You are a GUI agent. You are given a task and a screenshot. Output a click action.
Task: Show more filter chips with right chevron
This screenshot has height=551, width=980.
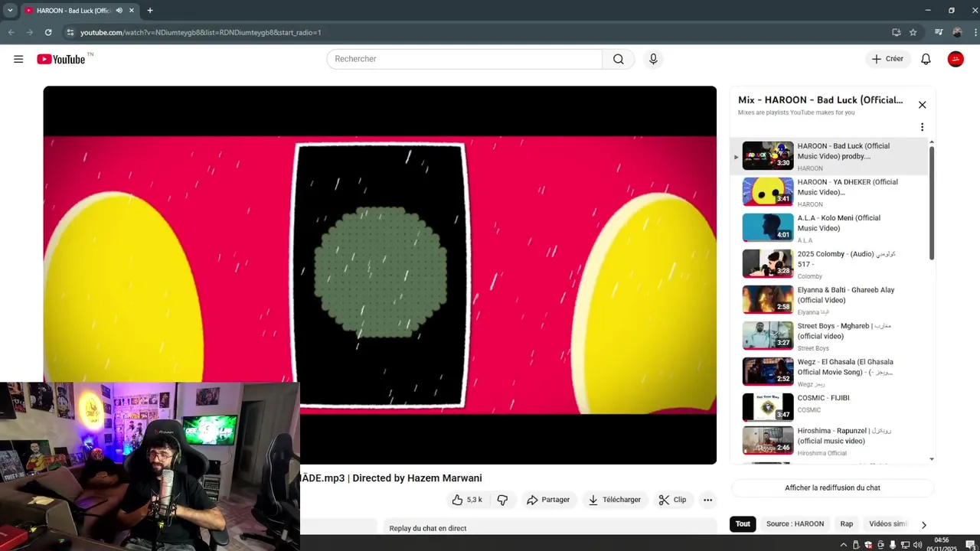tap(923, 525)
